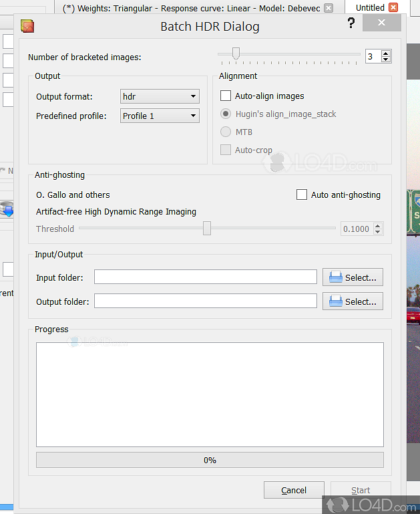Close the Untitled tab
Screen dimensions: 420x514
pos(393,8)
